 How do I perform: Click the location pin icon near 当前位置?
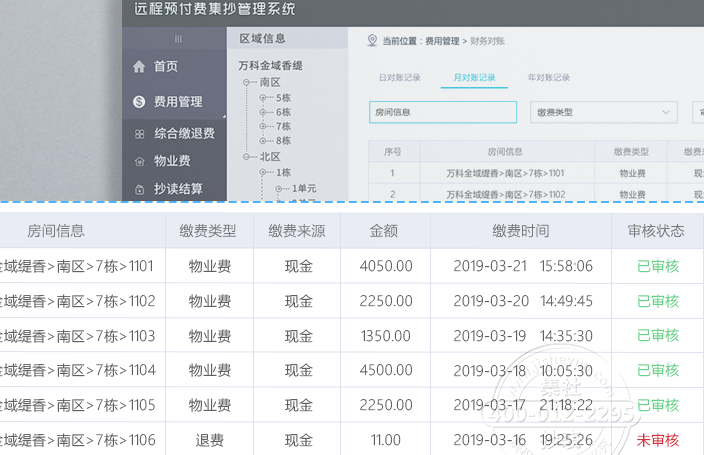coord(372,41)
